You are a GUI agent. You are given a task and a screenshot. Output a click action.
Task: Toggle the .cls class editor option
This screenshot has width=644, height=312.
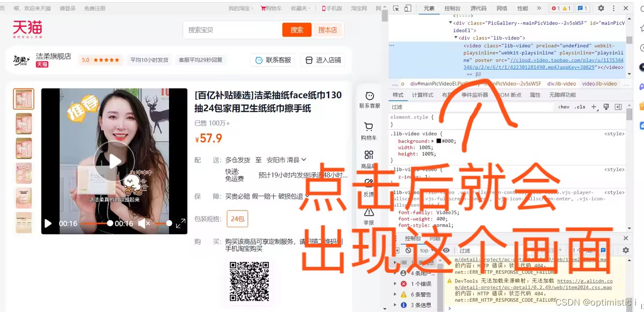tap(580, 107)
